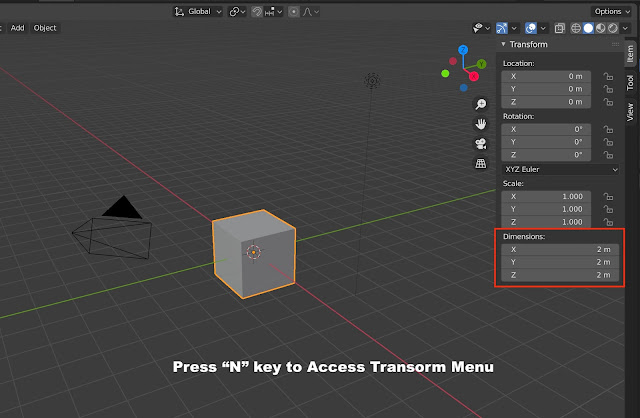Click the Scale Y field
The height and width of the screenshot is (418, 640).
point(546,209)
